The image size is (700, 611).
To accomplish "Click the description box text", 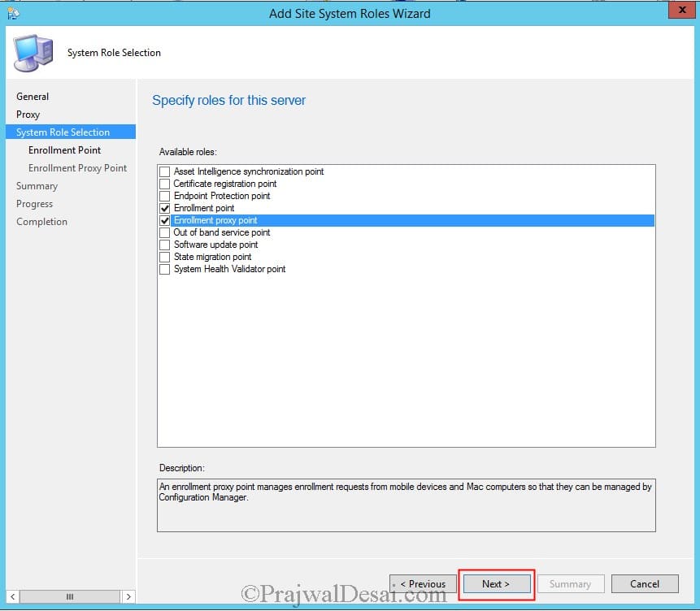I will point(406,492).
